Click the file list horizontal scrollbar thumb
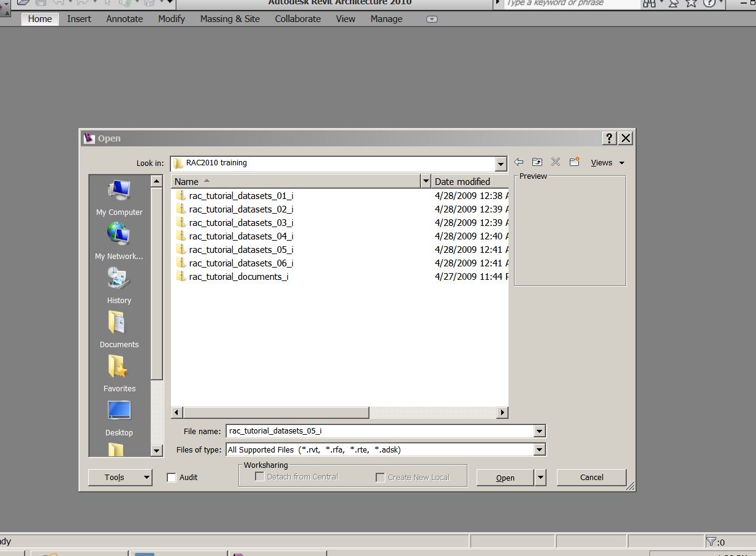Viewport: 756px width, 556px height. tap(276, 413)
